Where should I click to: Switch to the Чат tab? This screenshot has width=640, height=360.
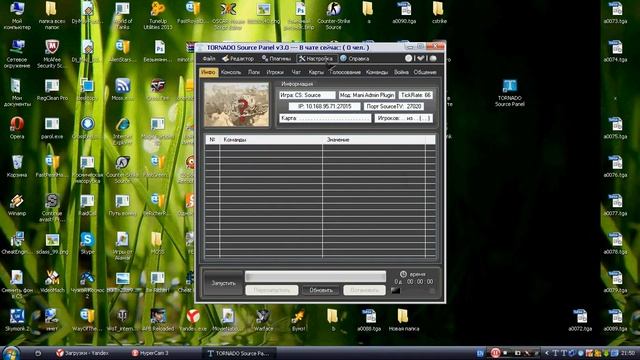(296, 72)
